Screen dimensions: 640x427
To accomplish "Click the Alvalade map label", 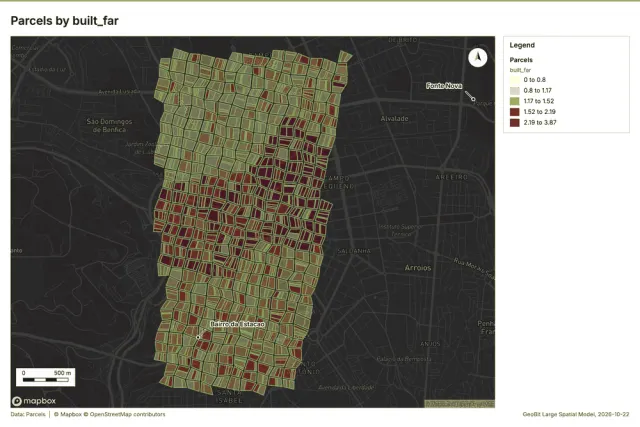I will point(394,119).
